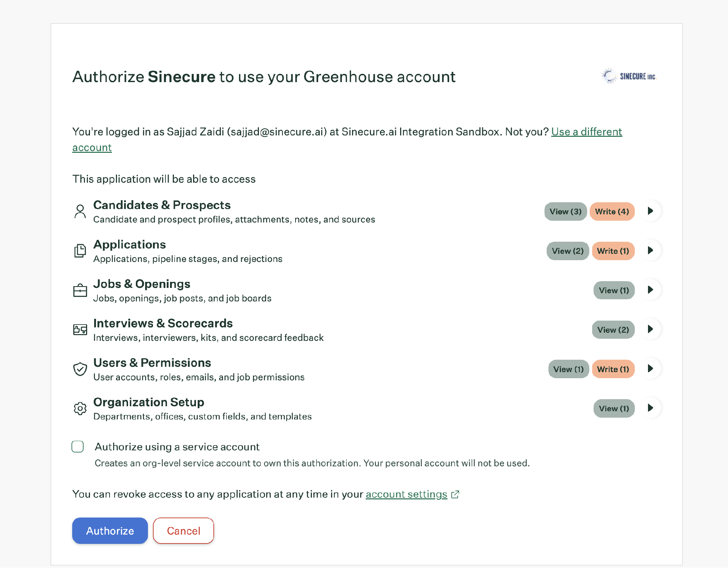The height and width of the screenshot is (568, 728).
Task: Open the account settings link
Action: [406, 494]
